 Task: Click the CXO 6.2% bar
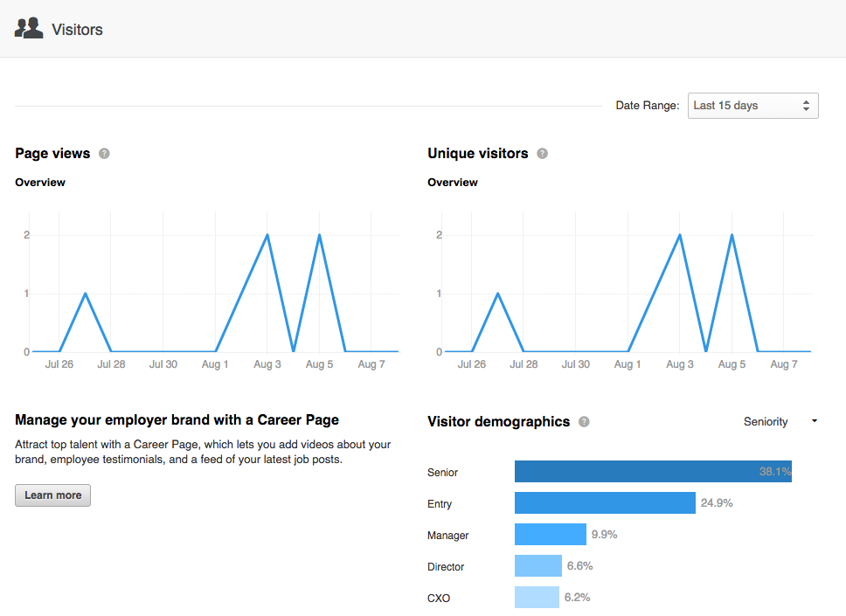pyautogui.click(x=537, y=598)
